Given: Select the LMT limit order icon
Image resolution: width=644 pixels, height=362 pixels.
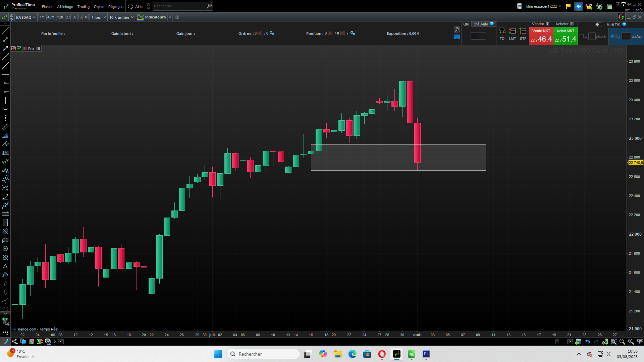Looking at the screenshot, I should (x=512, y=31).
